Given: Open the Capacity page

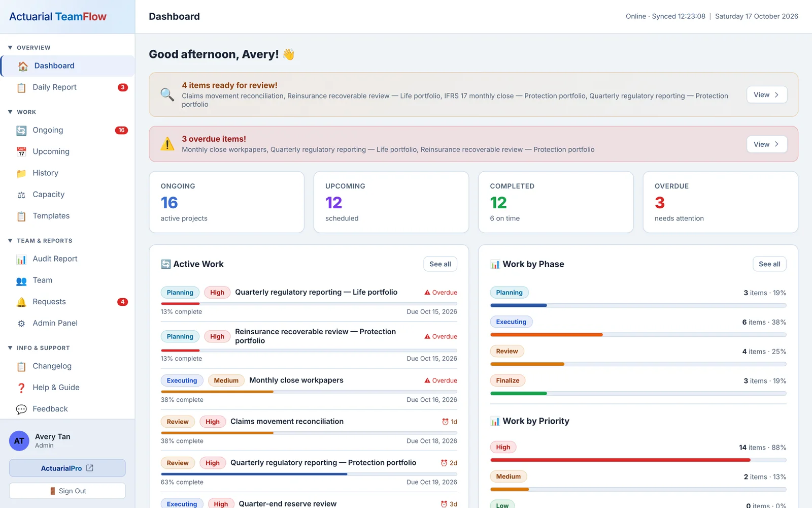Looking at the screenshot, I should click(x=67, y=195).
